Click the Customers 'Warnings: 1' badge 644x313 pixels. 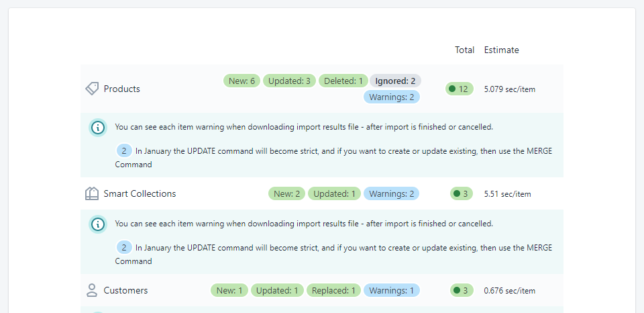point(392,290)
